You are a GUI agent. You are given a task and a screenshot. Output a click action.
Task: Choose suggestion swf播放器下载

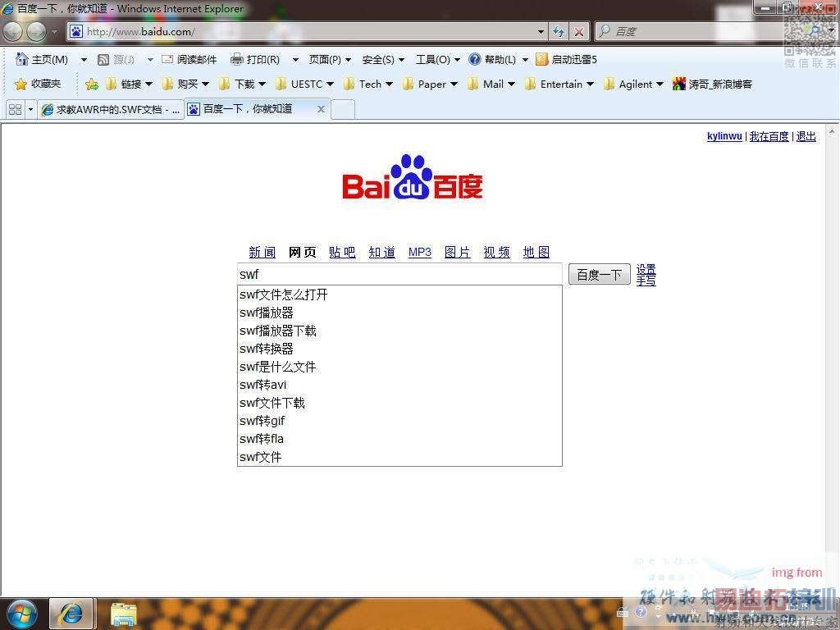click(399, 331)
